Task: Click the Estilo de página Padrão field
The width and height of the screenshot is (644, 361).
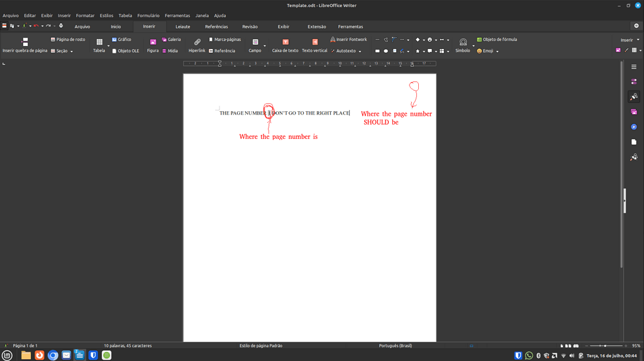Action: pyautogui.click(x=261, y=346)
